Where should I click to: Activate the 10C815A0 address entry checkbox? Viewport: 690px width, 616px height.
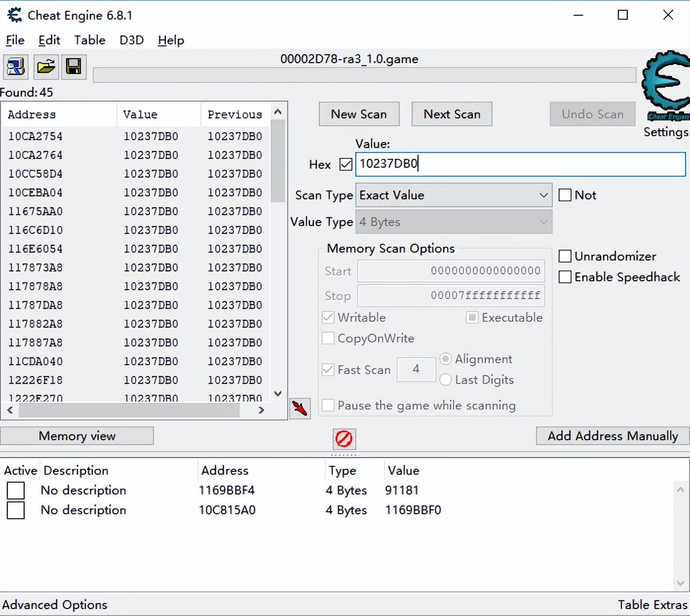[x=16, y=510]
